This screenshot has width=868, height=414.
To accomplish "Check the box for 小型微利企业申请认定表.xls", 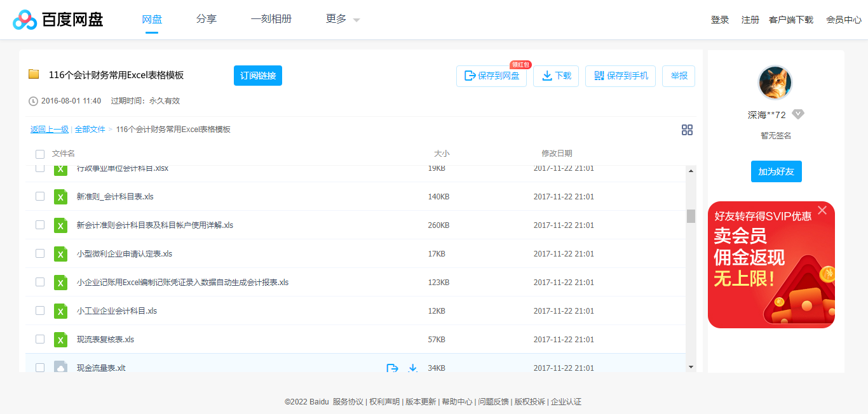I will click(x=40, y=253).
